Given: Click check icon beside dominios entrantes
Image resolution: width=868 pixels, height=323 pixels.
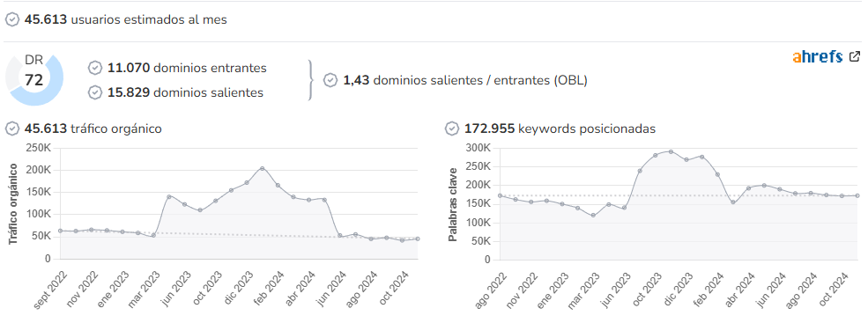Looking at the screenshot, I should pos(95,68).
